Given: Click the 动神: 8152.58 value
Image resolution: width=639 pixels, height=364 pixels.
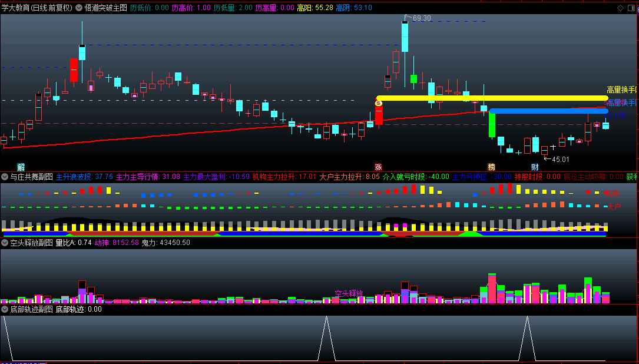Looking at the screenshot, I should point(117,243).
